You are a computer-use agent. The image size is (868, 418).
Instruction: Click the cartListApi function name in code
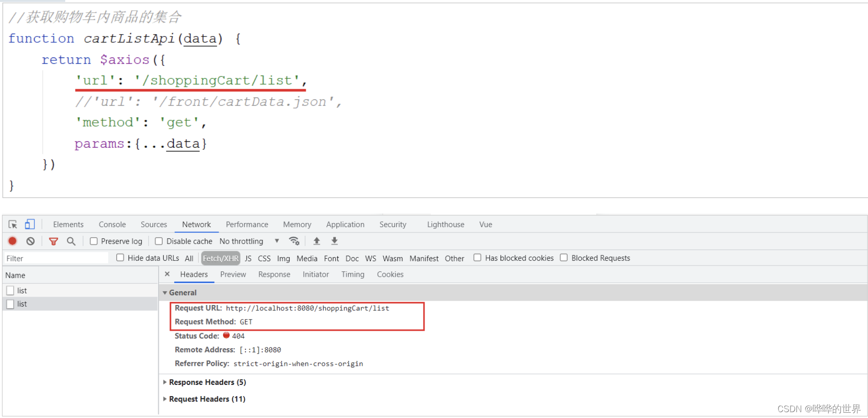pos(129,38)
